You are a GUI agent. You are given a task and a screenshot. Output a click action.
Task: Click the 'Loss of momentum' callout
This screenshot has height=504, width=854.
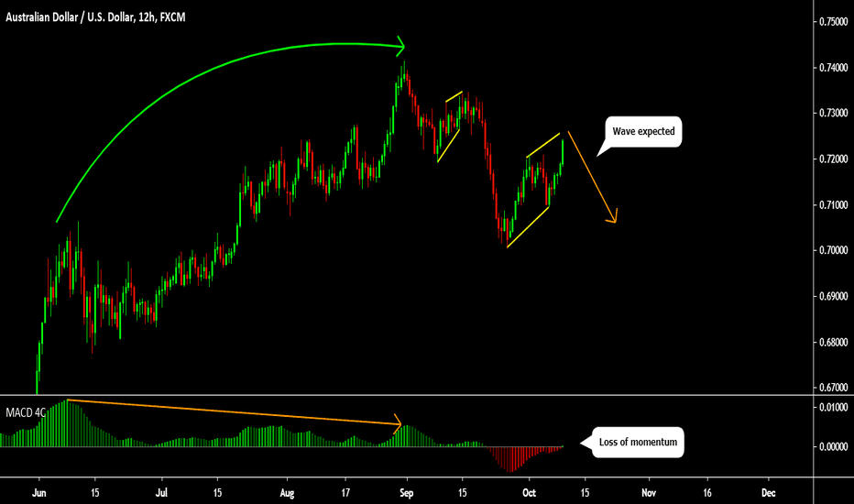pos(638,442)
